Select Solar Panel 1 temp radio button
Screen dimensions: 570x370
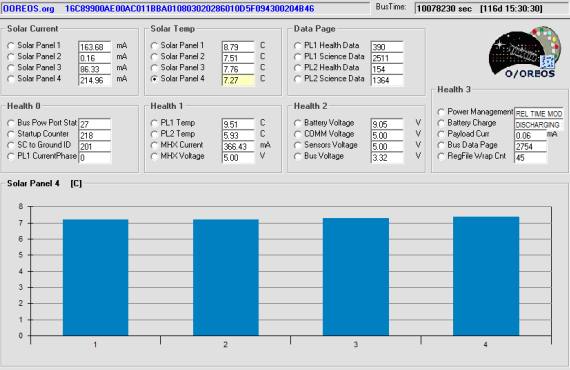pyautogui.click(x=154, y=46)
